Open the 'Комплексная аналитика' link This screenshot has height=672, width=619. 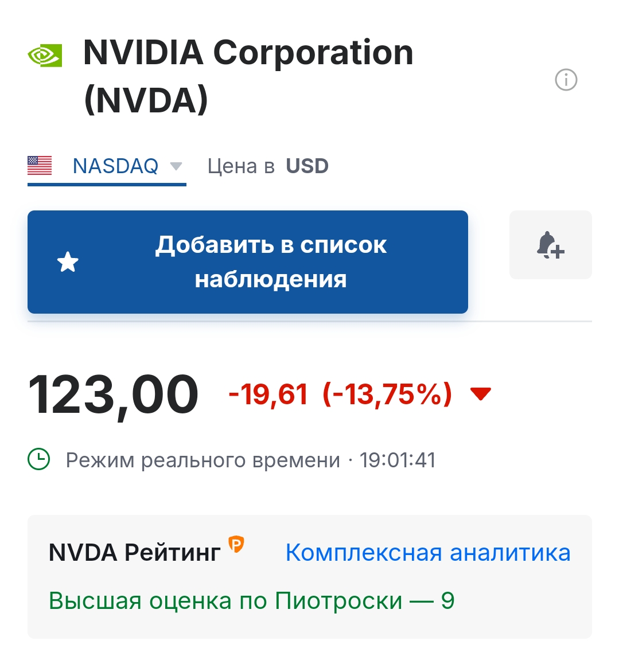(x=428, y=553)
